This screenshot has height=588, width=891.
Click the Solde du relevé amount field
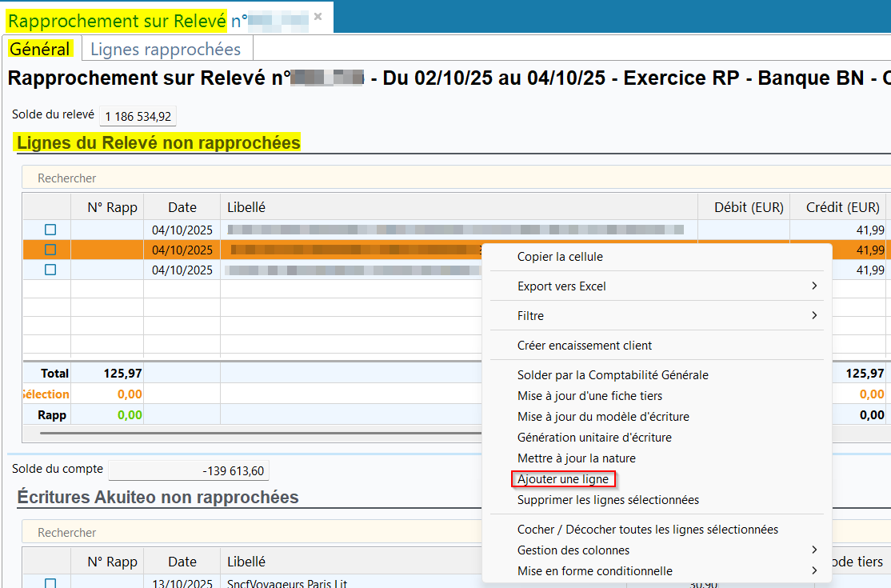pyautogui.click(x=138, y=117)
